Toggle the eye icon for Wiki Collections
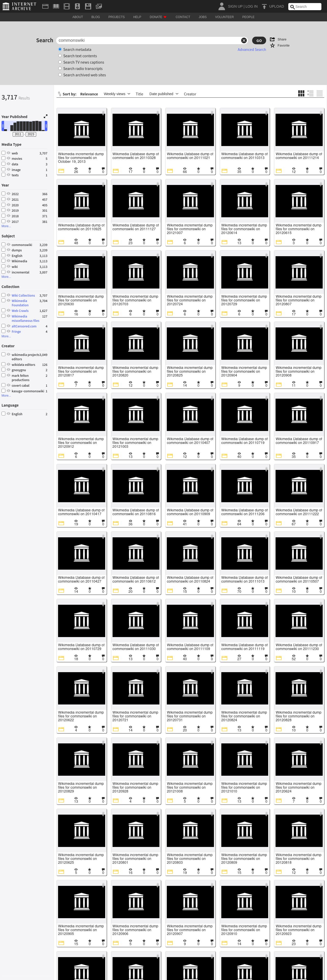327x980 pixels. 8,295
